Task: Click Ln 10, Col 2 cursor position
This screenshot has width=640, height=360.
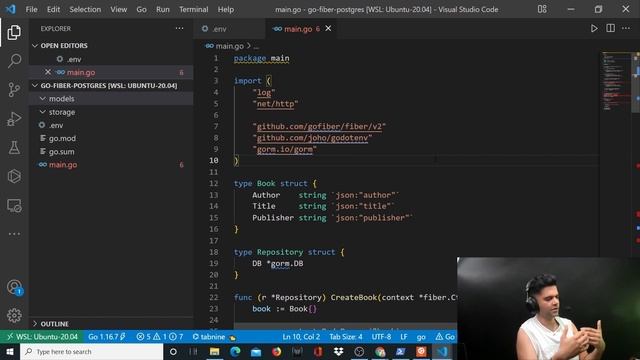Action: (301, 337)
